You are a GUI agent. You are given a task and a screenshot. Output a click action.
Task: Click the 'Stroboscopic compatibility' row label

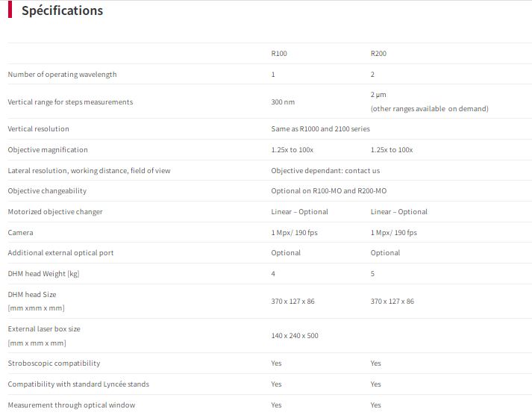coord(54,364)
